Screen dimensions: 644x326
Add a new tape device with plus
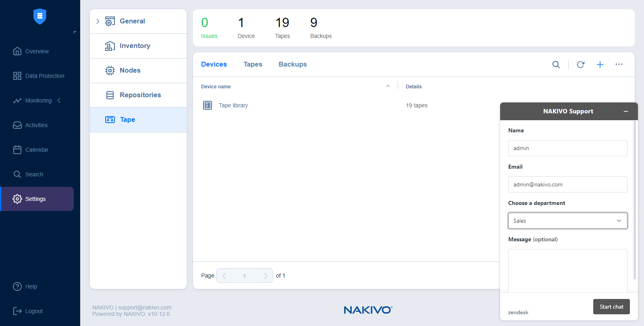pyautogui.click(x=600, y=65)
